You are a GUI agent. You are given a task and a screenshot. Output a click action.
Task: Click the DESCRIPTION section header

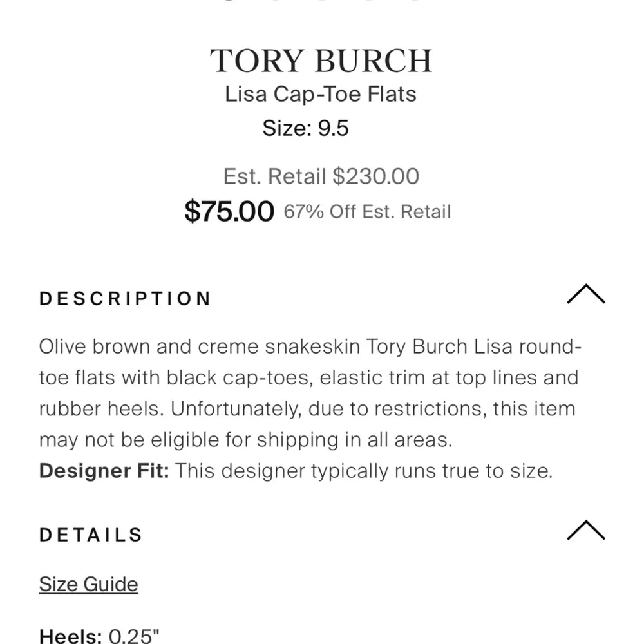tap(126, 298)
